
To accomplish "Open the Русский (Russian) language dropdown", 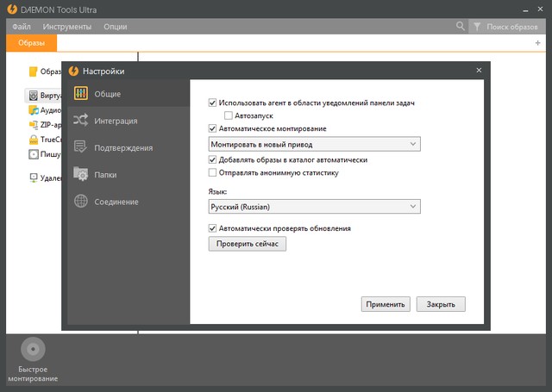I will point(314,207).
